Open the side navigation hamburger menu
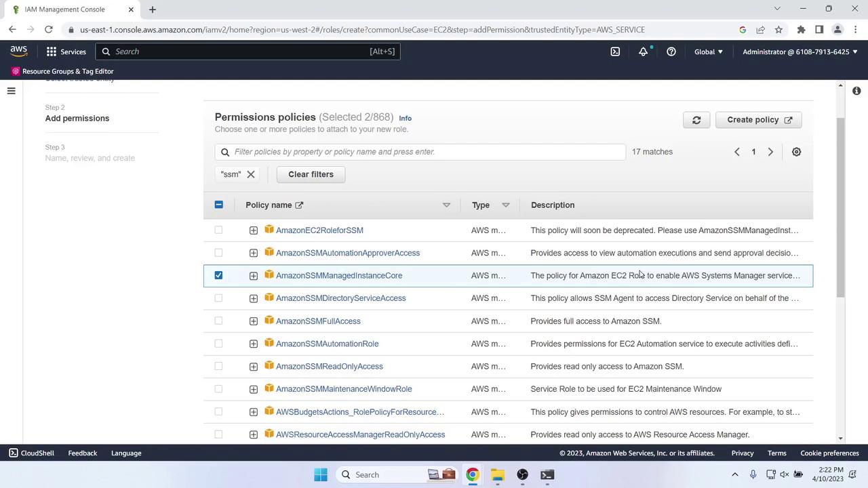This screenshot has width=868, height=488. 11,91
